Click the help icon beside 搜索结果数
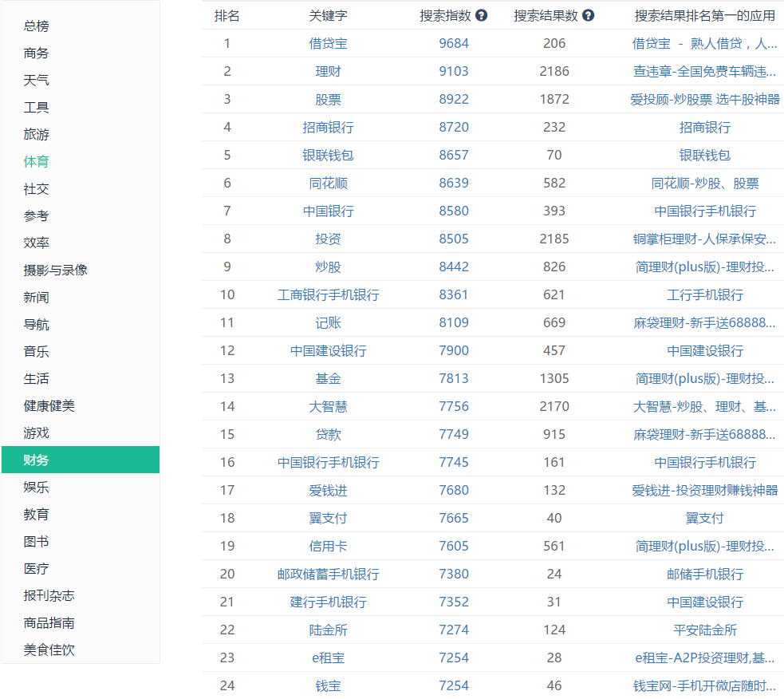This screenshot has height=699, width=784. (588, 15)
